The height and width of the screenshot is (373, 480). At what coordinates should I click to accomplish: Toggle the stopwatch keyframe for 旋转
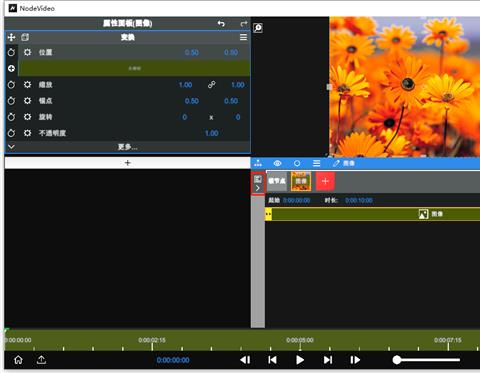pos(11,117)
